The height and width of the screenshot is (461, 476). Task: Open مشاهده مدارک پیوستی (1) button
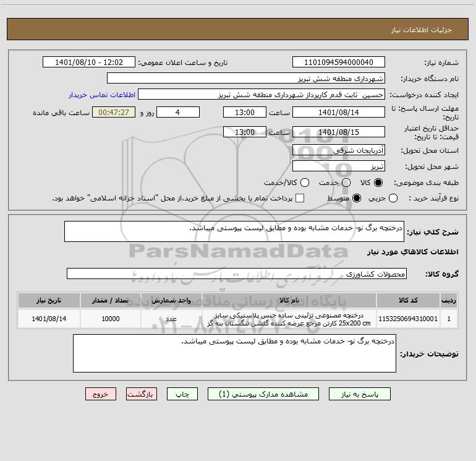pyautogui.click(x=263, y=394)
